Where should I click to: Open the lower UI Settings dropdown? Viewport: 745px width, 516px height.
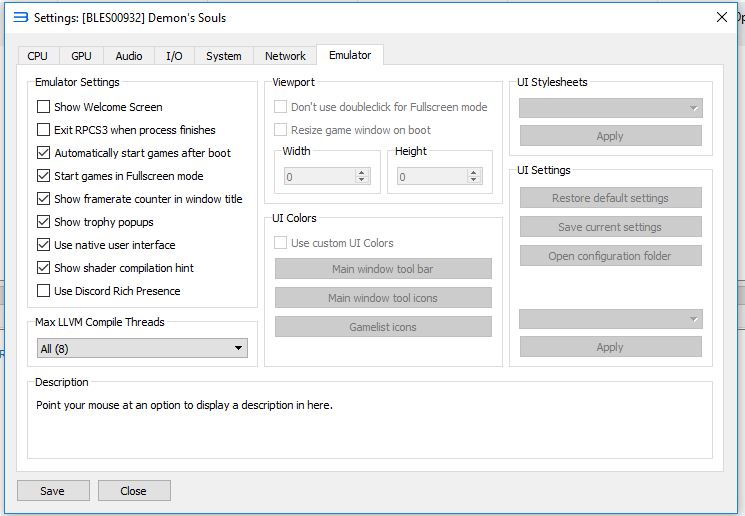point(610,319)
